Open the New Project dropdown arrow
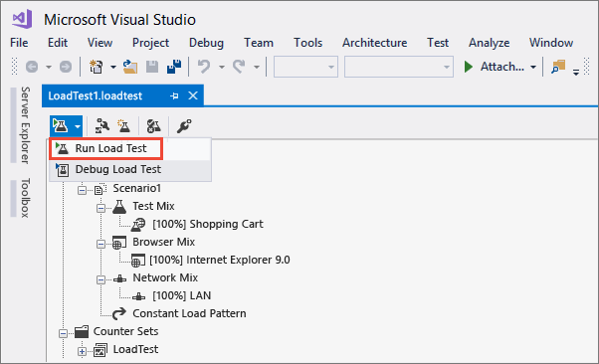 coord(113,68)
